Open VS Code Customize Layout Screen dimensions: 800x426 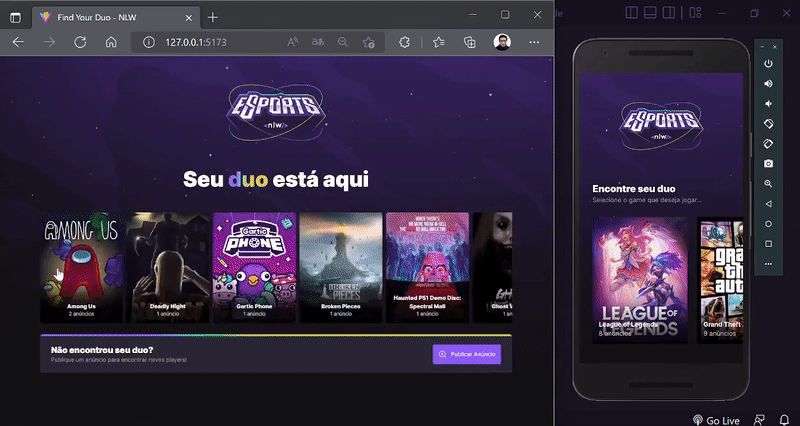click(x=695, y=13)
